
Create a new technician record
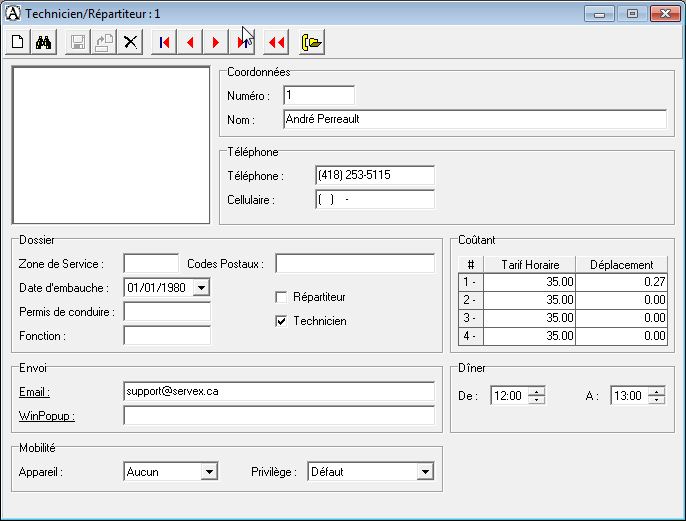click(18, 42)
